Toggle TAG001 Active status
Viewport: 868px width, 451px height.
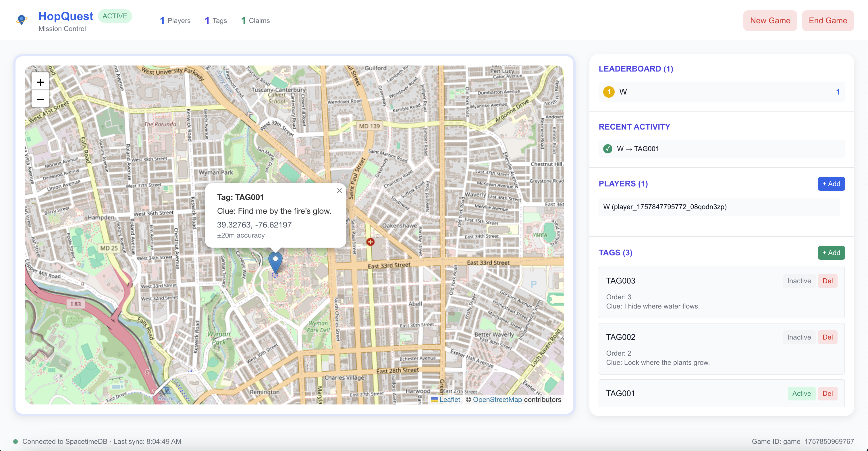(x=801, y=393)
